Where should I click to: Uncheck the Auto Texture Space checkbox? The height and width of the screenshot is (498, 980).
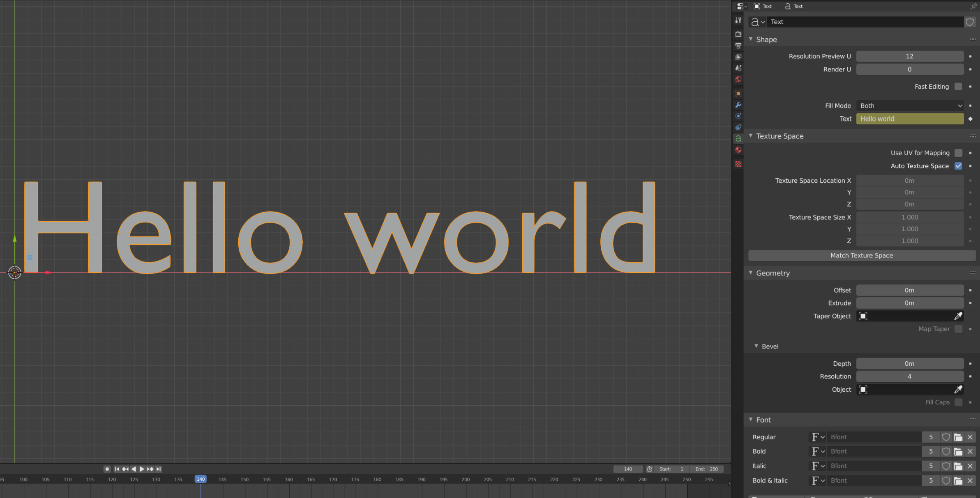(x=958, y=166)
